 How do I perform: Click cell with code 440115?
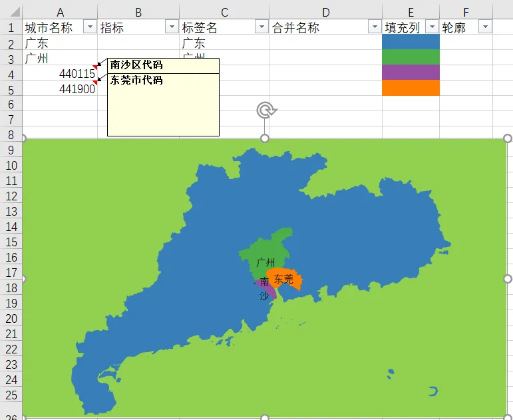click(60, 74)
